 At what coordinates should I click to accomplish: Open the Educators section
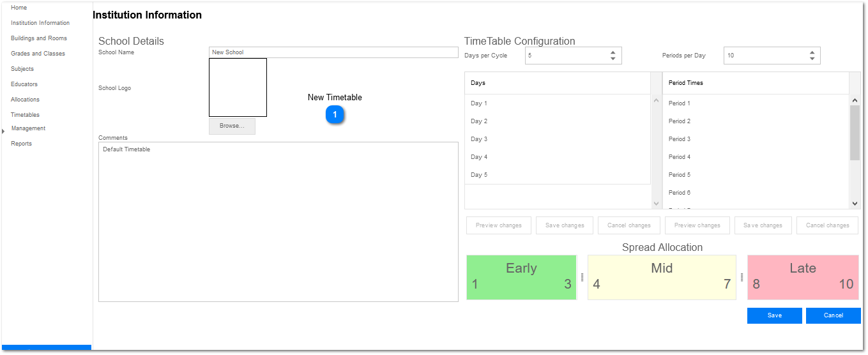[24, 84]
